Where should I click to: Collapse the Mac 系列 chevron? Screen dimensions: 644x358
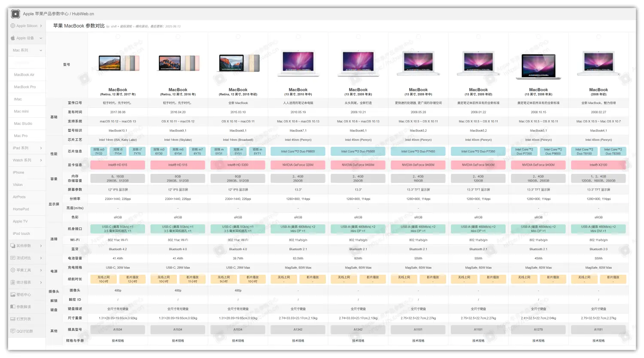(41, 50)
